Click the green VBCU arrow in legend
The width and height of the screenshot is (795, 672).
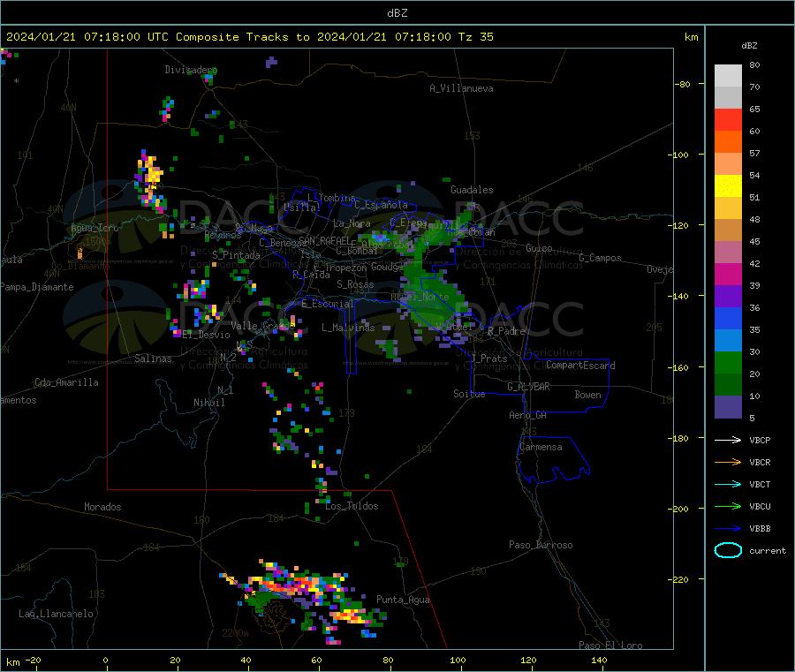click(728, 506)
